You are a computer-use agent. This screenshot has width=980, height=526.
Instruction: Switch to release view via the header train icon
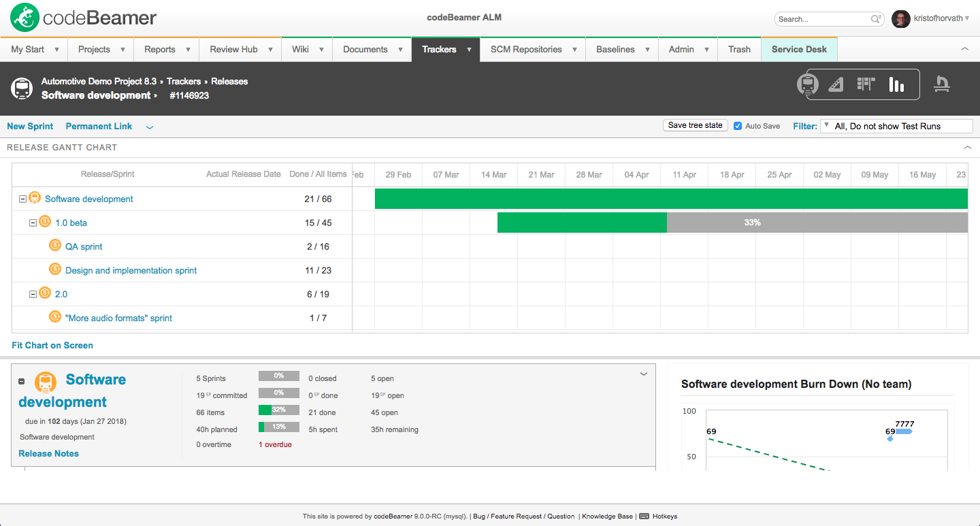click(808, 84)
